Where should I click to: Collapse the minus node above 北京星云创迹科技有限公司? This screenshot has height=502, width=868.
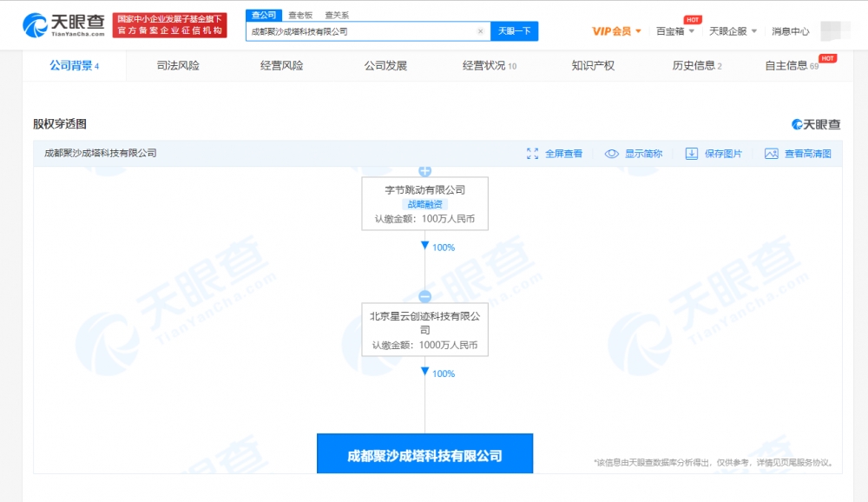(x=424, y=296)
